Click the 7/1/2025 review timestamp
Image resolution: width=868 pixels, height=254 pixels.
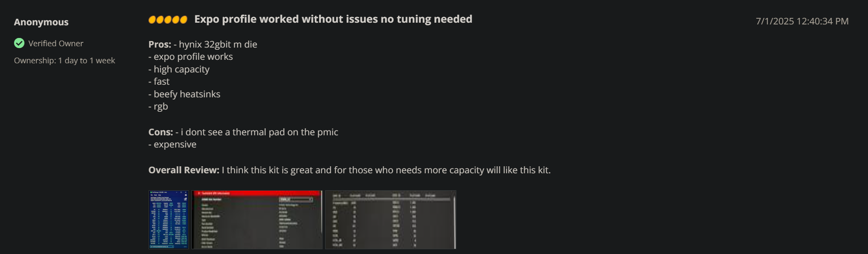[x=802, y=21]
